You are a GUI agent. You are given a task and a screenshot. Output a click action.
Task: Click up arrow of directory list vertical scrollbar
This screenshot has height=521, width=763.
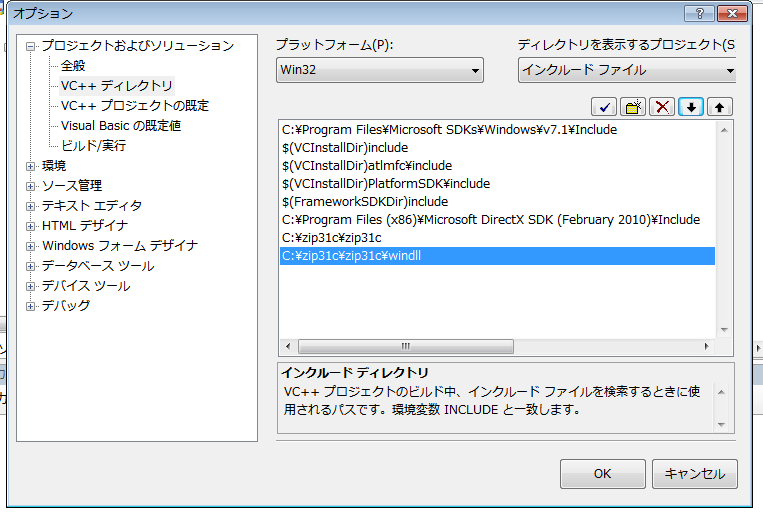[x=724, y=130]
